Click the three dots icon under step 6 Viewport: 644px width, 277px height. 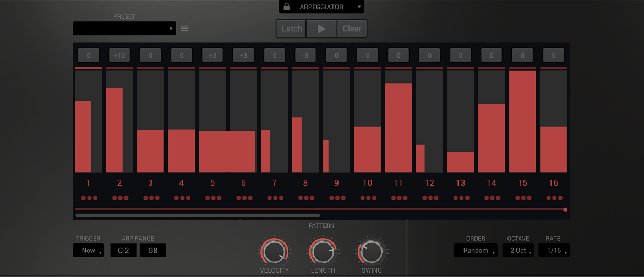244,198
